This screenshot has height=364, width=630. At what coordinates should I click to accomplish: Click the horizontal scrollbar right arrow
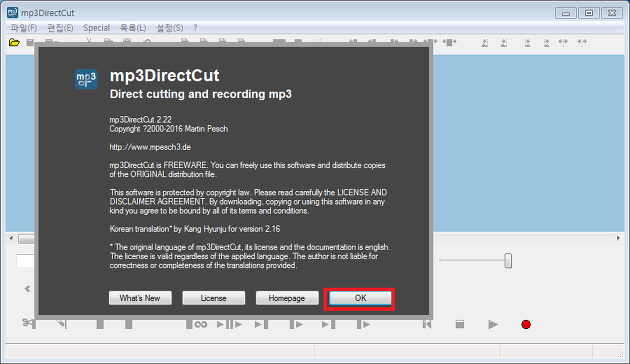click(618, 238)
